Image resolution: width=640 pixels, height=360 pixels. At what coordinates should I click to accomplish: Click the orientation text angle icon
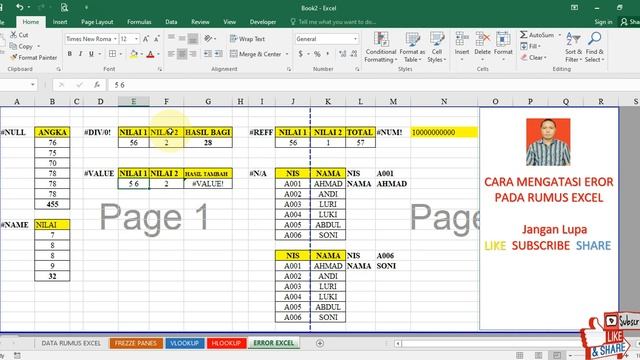point(209,38)
